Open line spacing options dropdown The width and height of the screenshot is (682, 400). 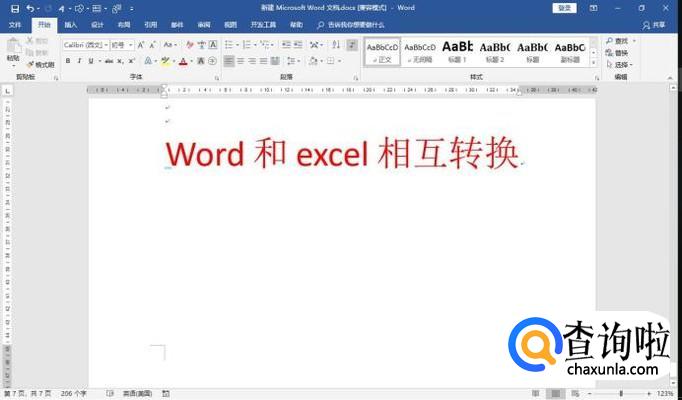click(x=294, y=61)
